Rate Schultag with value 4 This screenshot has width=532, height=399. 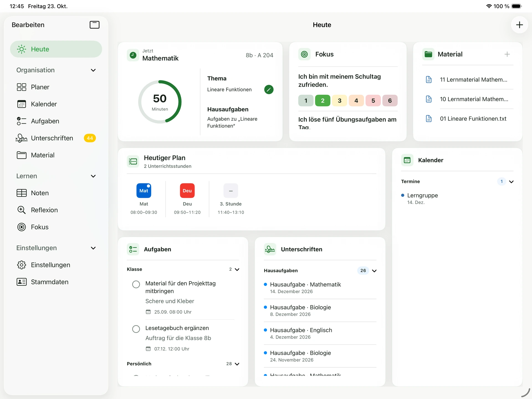click(356, 101)
